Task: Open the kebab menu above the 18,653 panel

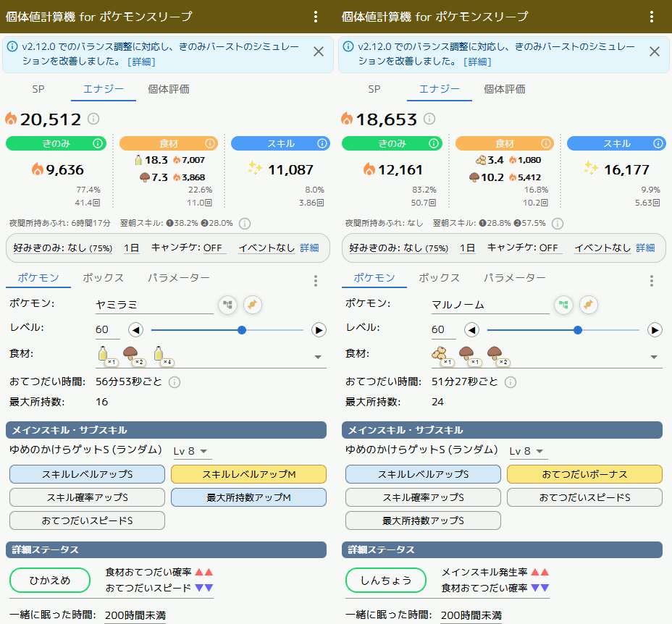Action: click(x=651, y=17)
